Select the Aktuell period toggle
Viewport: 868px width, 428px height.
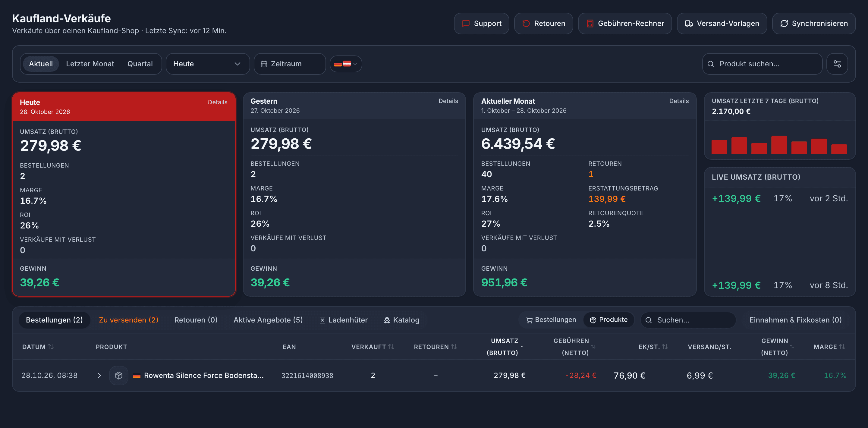(x=41, y=64)
